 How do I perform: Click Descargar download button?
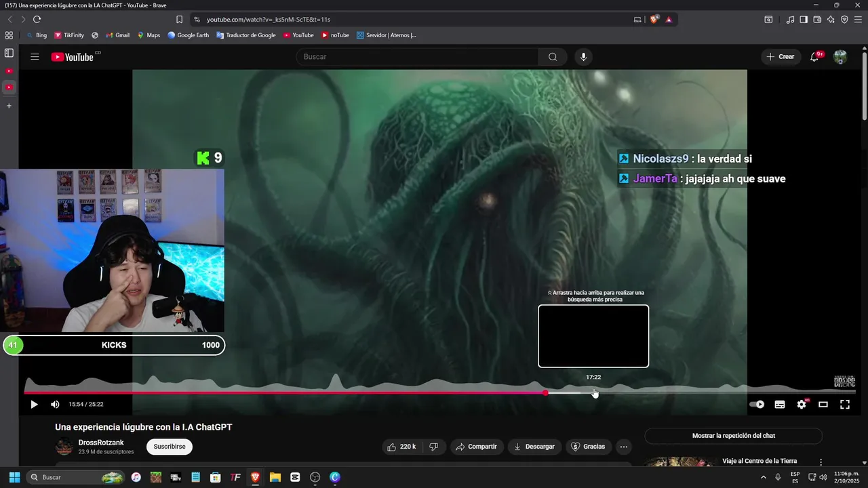534,447
